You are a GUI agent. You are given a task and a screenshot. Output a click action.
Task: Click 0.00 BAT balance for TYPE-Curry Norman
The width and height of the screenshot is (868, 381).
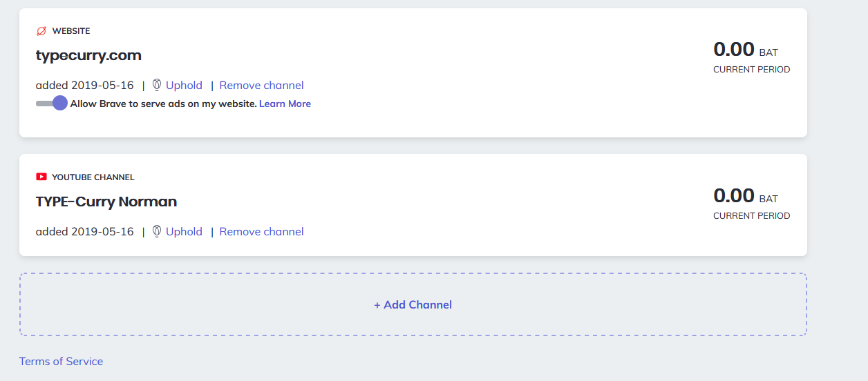(746, 196)
